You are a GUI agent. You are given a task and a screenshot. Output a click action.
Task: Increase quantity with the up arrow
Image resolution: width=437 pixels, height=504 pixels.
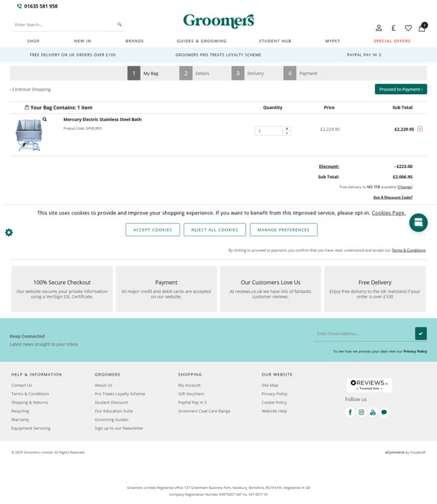click(x=287, y=128)
